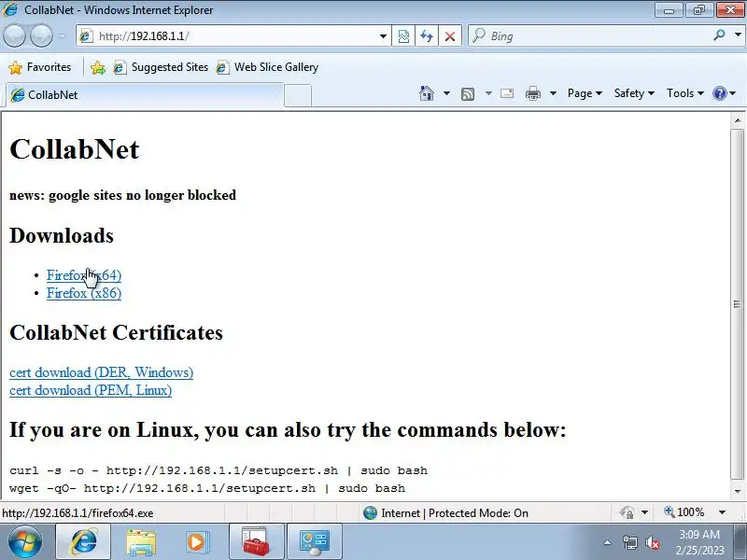Open the Safety menu
Screen dimensions: 747x560
coord(634,93)
